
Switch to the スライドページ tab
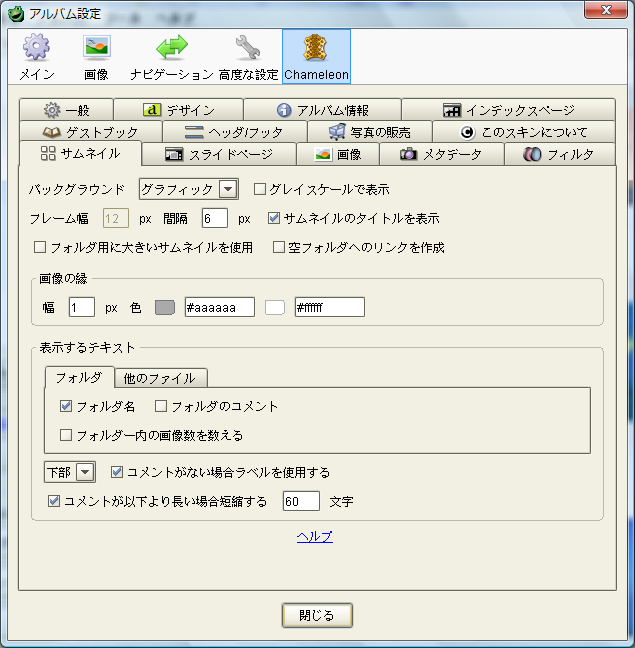tap(219, 154)
